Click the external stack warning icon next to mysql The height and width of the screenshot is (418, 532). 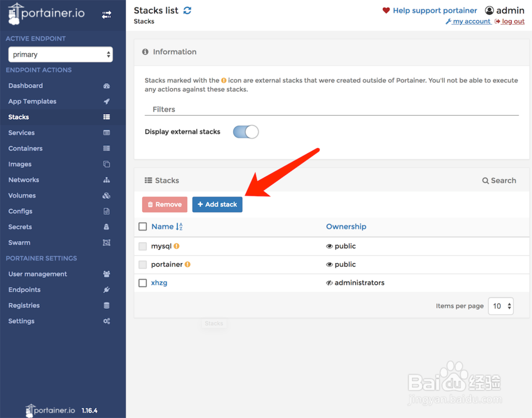[x=177, y=246]
